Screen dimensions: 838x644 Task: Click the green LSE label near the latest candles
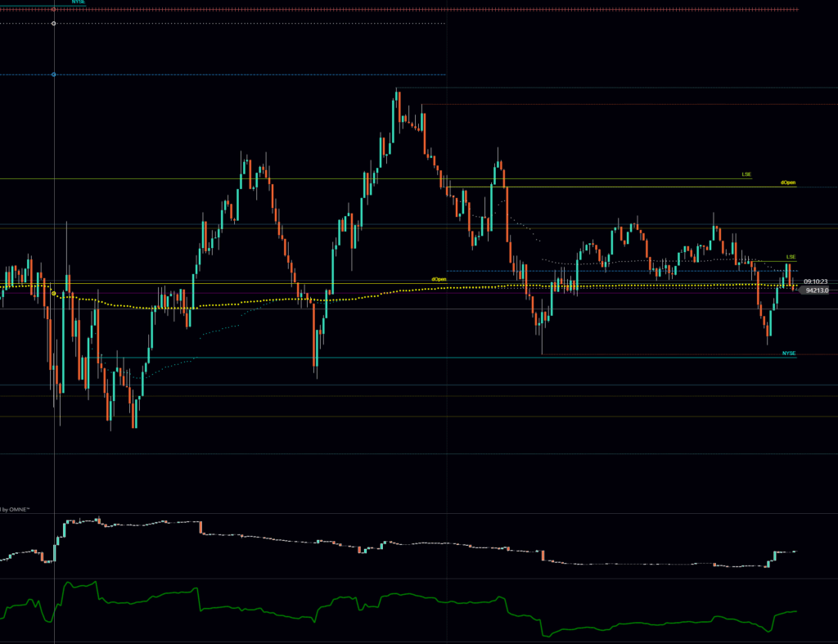coord(791,257)
